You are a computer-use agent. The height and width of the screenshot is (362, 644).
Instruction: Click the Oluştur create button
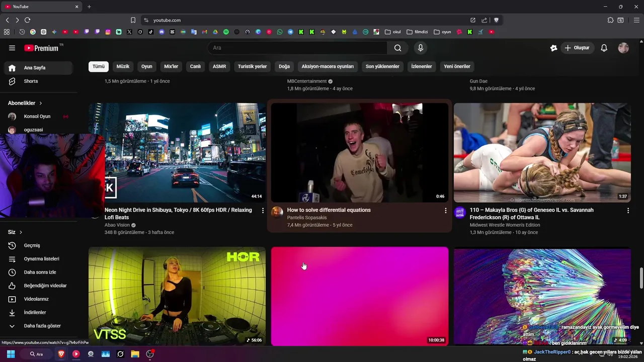(577, 48)
